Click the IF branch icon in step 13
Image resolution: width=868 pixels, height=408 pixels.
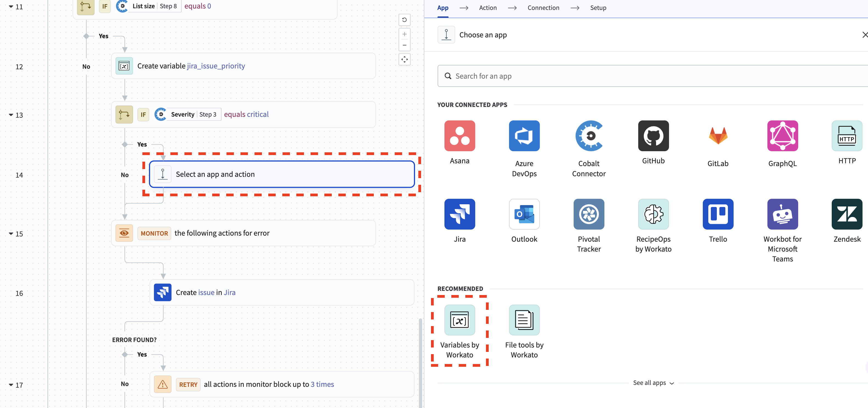(x=124, y=114)
